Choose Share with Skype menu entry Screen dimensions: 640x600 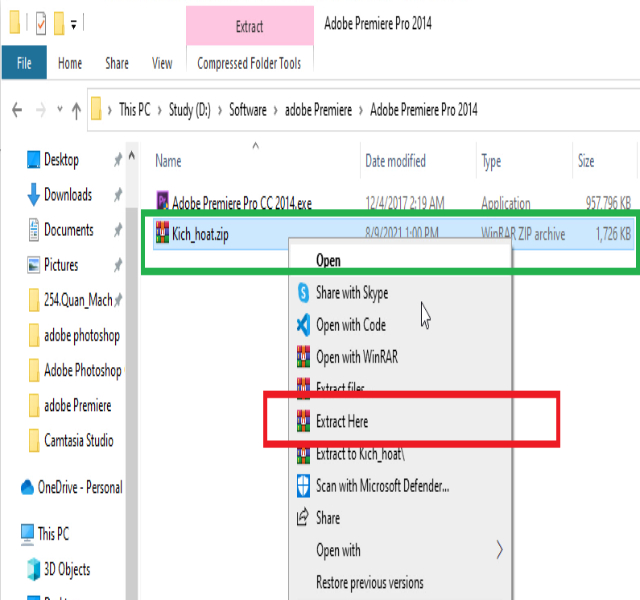pyautogui.click(x=352, y=293)
